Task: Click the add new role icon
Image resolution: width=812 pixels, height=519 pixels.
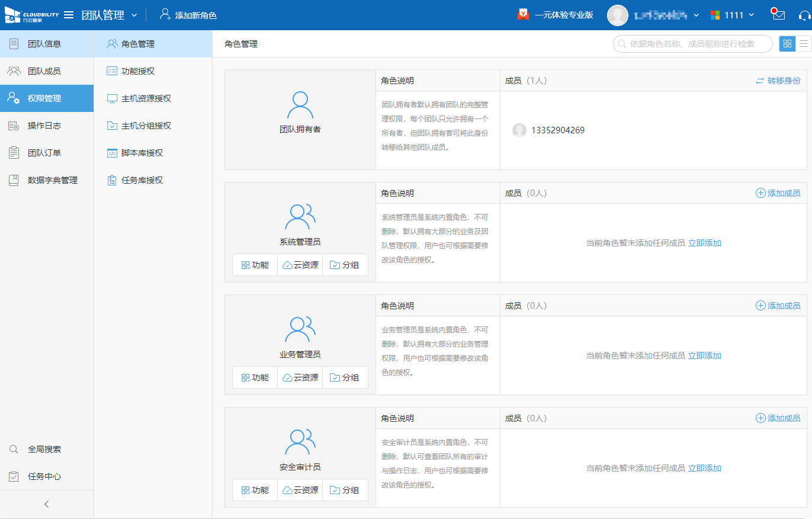Action: pos(165,15)
